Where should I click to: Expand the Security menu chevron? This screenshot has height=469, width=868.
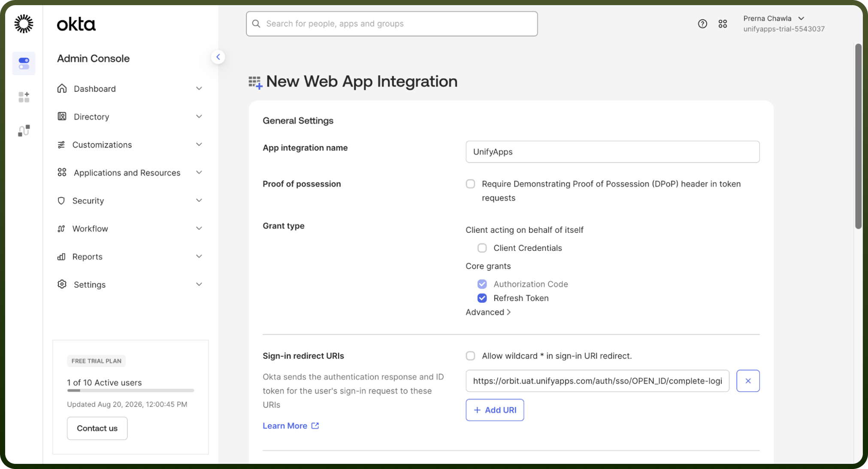tap(199, 200)
